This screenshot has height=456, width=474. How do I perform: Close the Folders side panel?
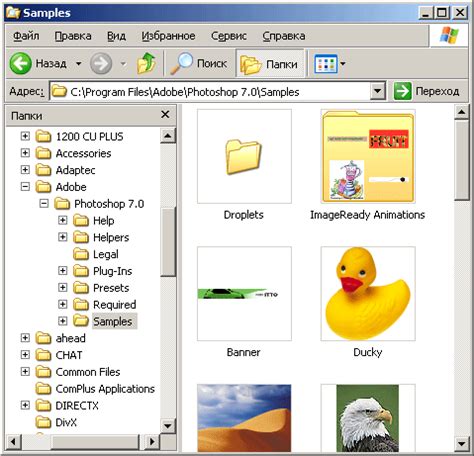165,115
